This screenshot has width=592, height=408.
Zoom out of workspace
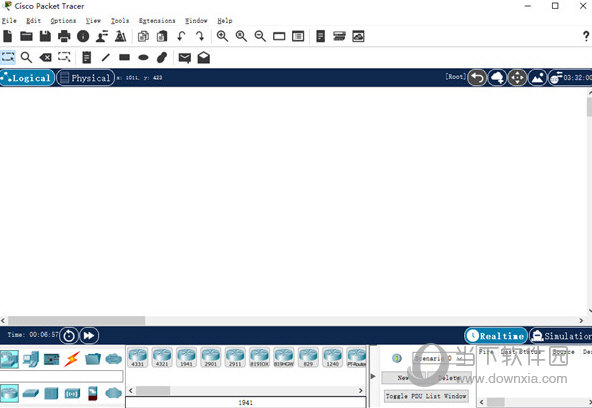(260, 36)
